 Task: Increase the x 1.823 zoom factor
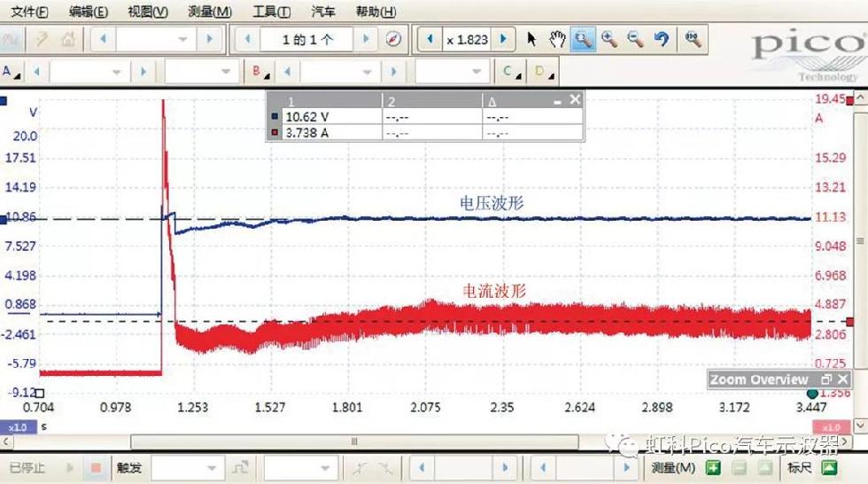pyautogui.click(x=503, y=40)
